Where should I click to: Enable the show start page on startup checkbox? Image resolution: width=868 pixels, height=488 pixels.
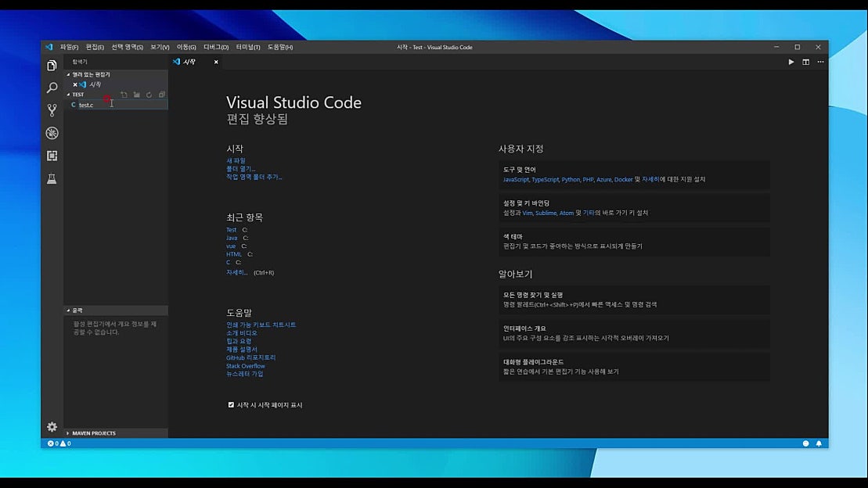point(231,404)
